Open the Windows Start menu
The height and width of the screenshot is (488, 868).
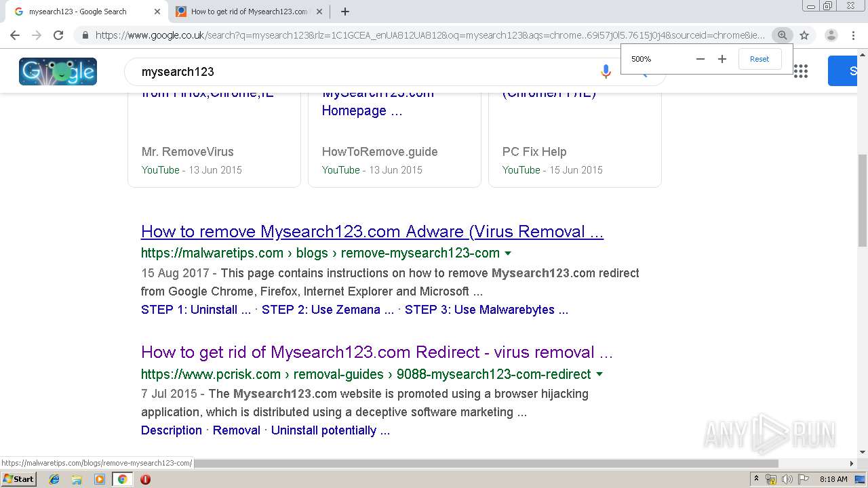pyautogui.click(x=19, y=479)
